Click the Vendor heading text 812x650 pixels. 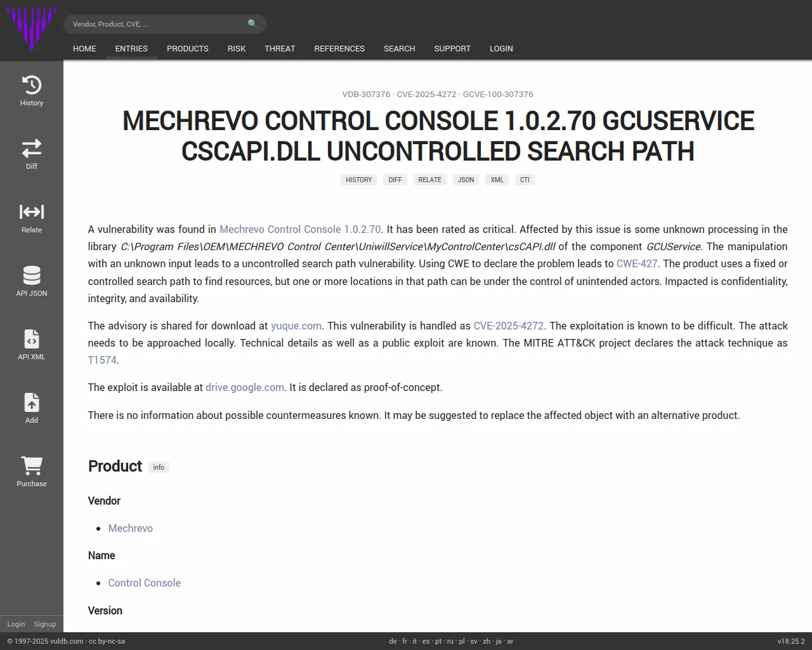(x=104, y=501)
